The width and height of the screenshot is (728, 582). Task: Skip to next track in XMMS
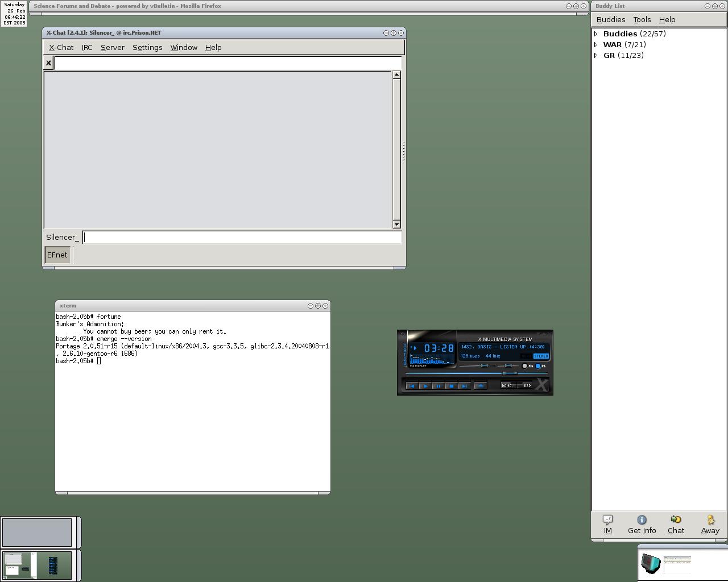[x=464, y=386]
